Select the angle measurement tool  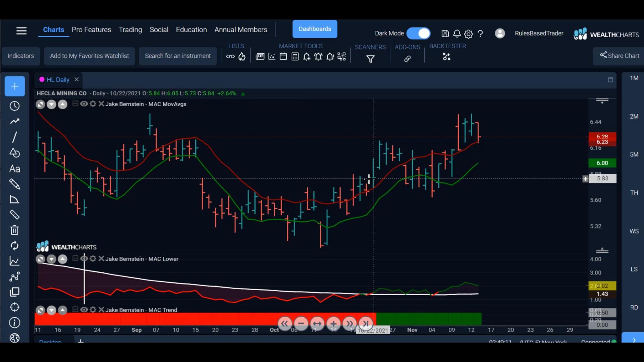tap(14, 200)
